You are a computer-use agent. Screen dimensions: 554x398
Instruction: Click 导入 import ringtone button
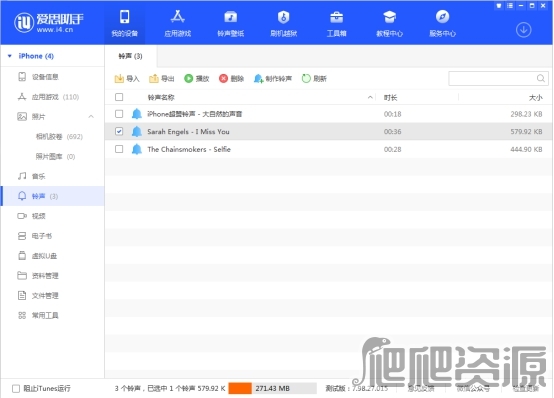pyautogui.click(x=127, y=78)
